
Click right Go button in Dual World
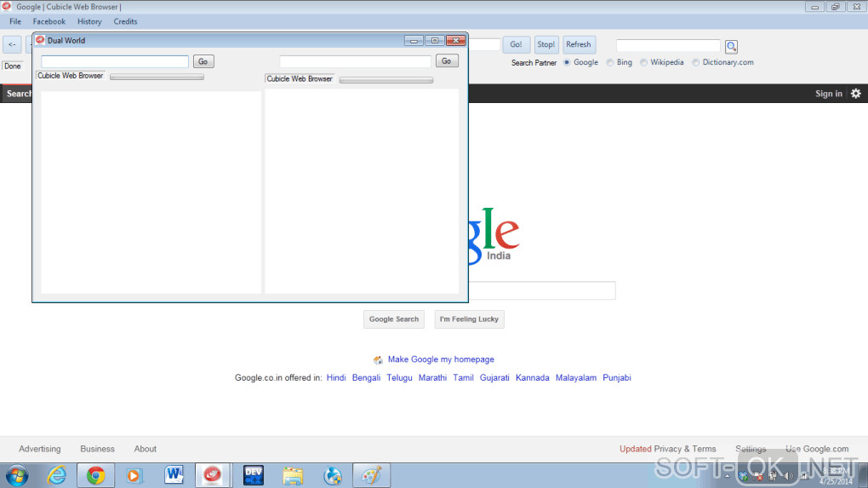447,61
